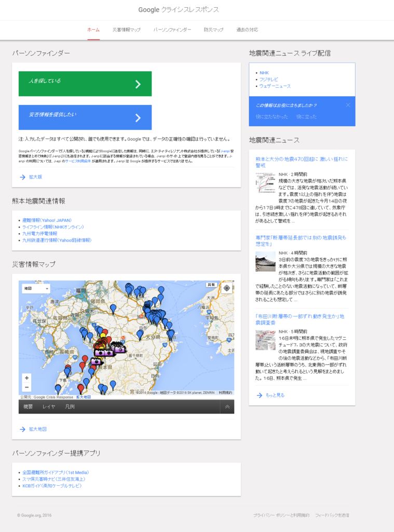Image resolution: width=394 pixels, height=532 pixels.
Task: Open the もっと見る news link
Action: [275, 395]
